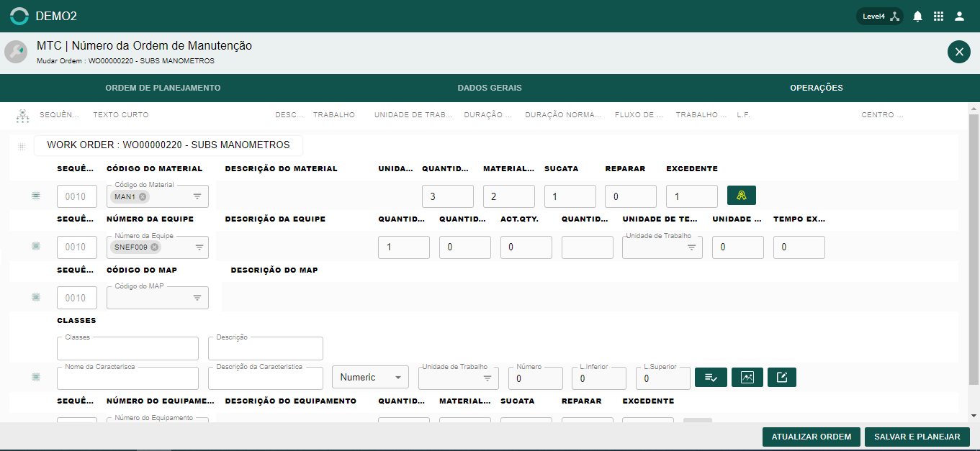Click the open-external edit icon button
This screenshot has width=980, height=451.
click(782, 377)
